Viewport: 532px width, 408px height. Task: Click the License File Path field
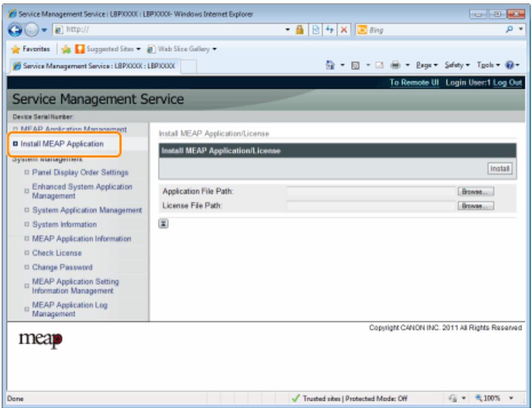(x=371, y=206)
